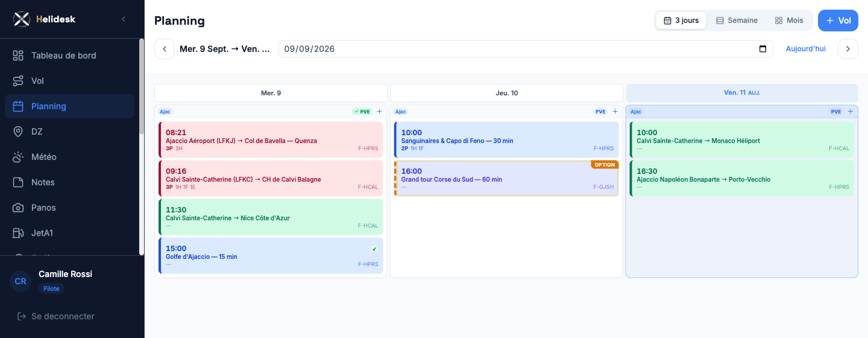
Task: Open the 10:00 Monaco Héliport flight
Action: (742, 140)
